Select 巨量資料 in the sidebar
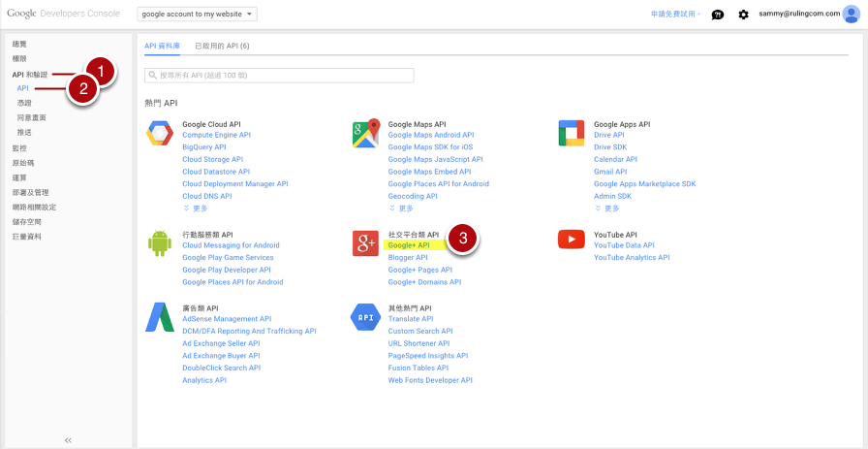The height and width of the screenshot is (449, 868). pos(26,237)
